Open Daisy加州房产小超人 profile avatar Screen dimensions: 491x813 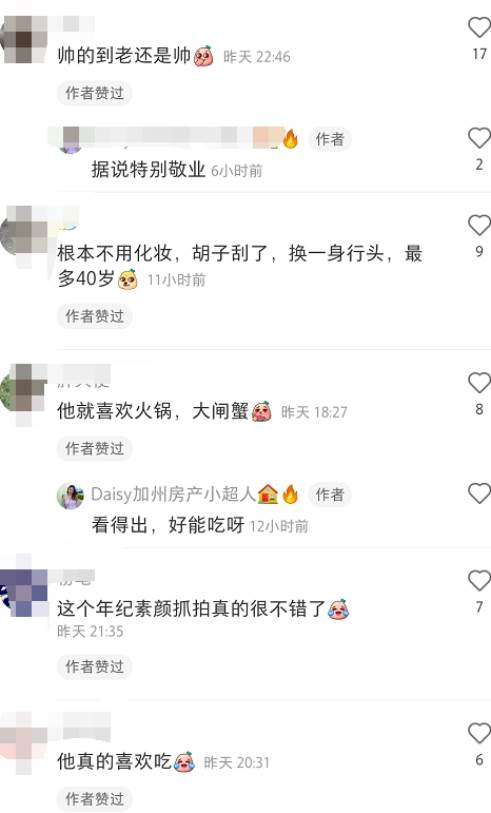click(70, 496)
